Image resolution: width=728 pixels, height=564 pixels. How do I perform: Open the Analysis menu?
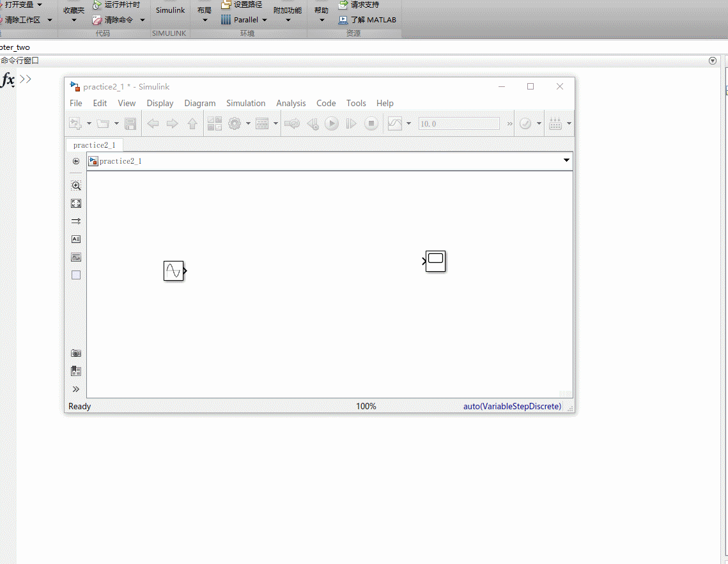pos(291,103)
